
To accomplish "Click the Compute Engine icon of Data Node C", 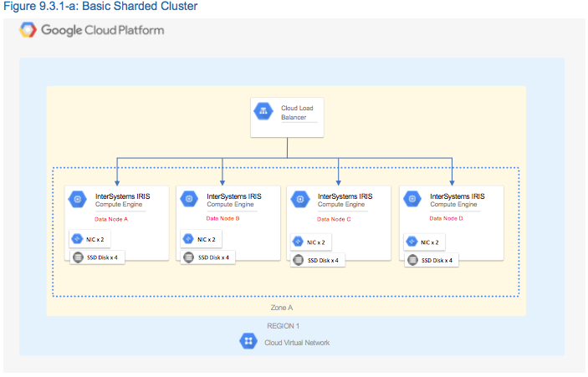I will tap(300, 200).
